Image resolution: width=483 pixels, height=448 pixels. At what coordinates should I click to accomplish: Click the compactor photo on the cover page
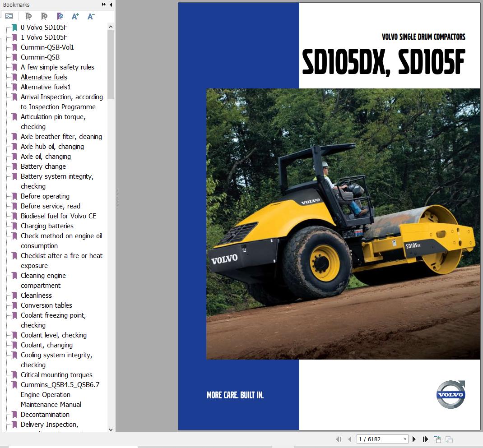pos(343,224)
